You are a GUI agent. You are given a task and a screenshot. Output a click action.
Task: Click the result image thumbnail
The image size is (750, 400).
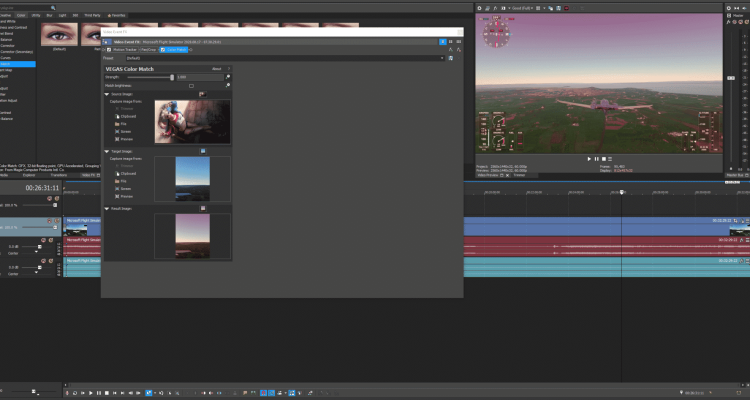click(x=193, y=236)
